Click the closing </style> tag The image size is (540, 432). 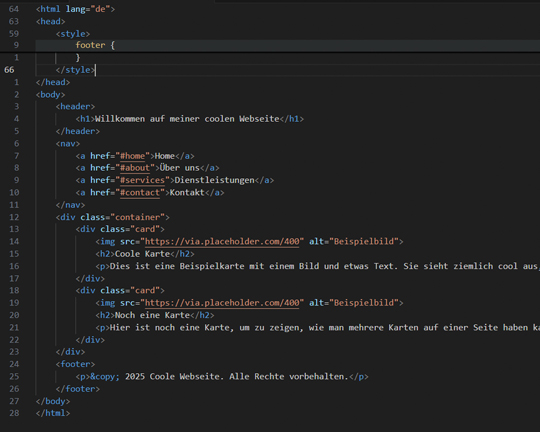coord(75,70)
